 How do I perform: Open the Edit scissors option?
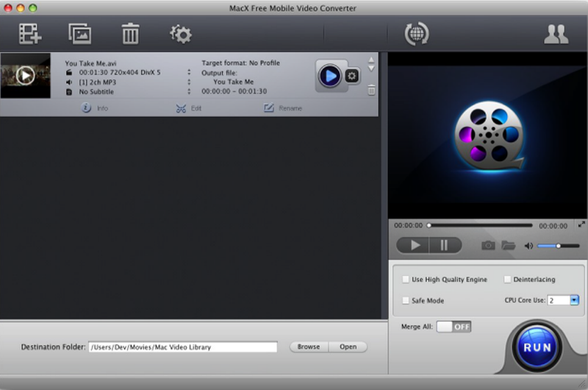189,108
